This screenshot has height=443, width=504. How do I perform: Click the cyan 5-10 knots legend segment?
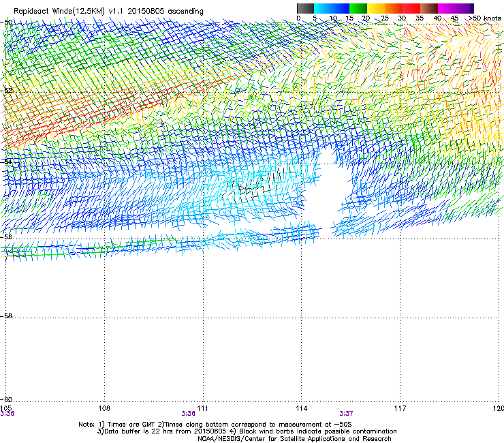323,8
